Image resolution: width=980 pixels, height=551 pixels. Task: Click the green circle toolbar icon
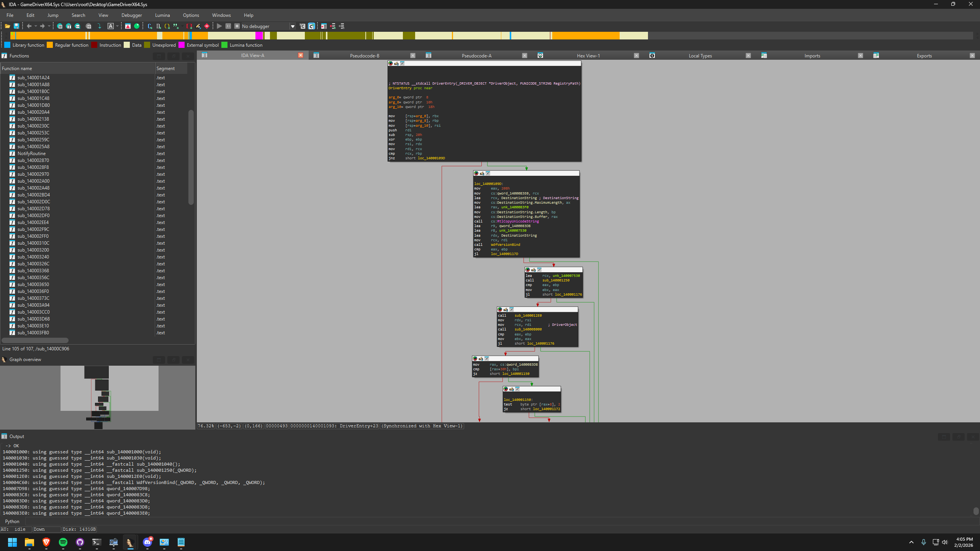click(x=137, y=26)
